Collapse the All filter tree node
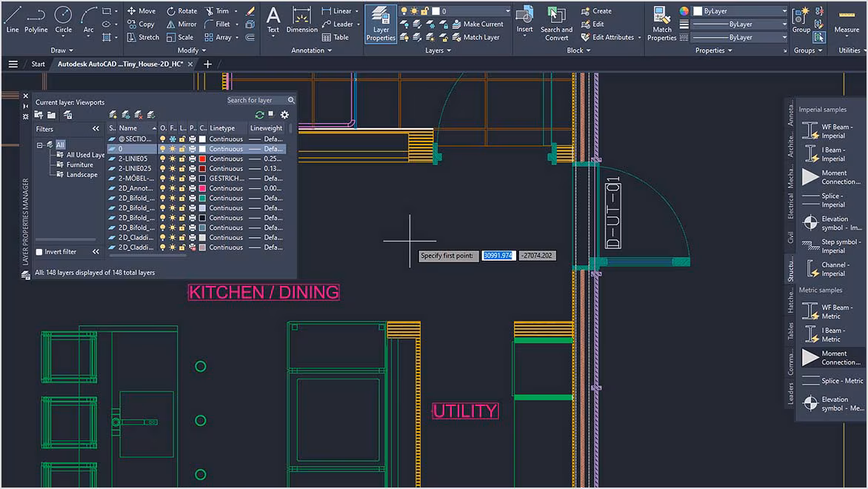Image resolution: width=868 pixels, height=489 pixels. [x=40, y=145]
